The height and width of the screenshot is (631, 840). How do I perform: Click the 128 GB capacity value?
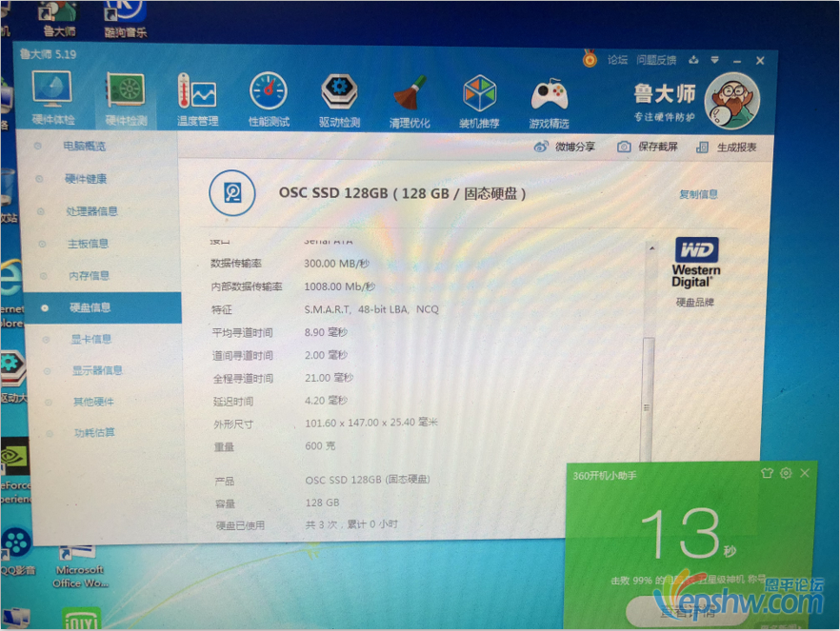(322, 503)
